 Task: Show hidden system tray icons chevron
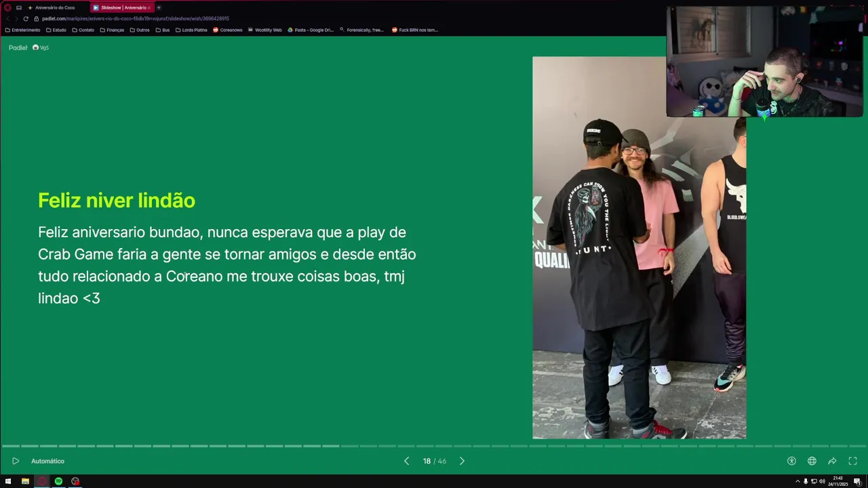(x=797, y=481)
